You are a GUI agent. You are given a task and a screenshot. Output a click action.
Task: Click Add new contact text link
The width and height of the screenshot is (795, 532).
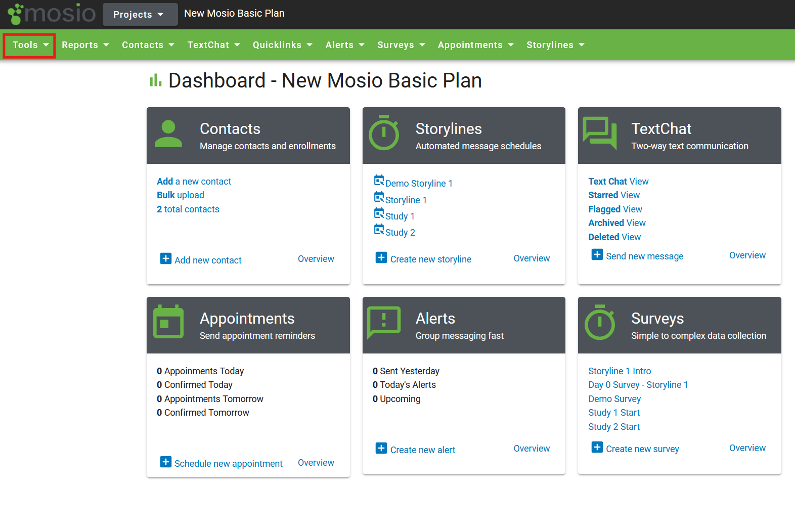pyautogui.click(x=208, y=260)
